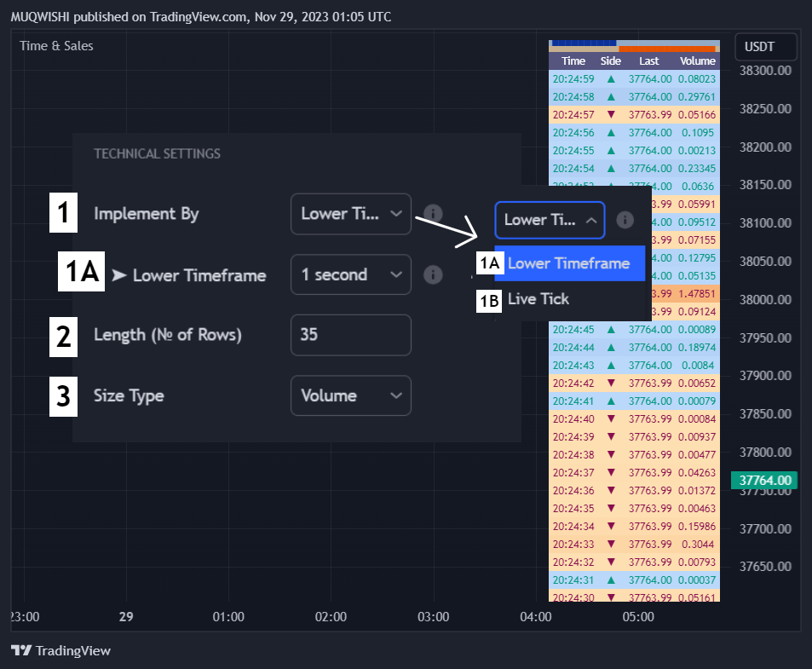Screen dimensions: 812x669
Task: Click the 01:00 time axis label
Action: coord(228,617)
